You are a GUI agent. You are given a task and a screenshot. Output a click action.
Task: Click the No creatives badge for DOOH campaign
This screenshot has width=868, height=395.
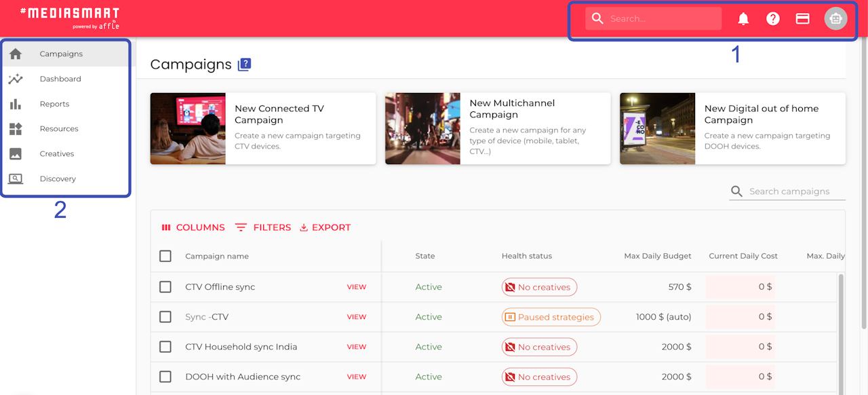pyautogui.click(x=540, y=377)
